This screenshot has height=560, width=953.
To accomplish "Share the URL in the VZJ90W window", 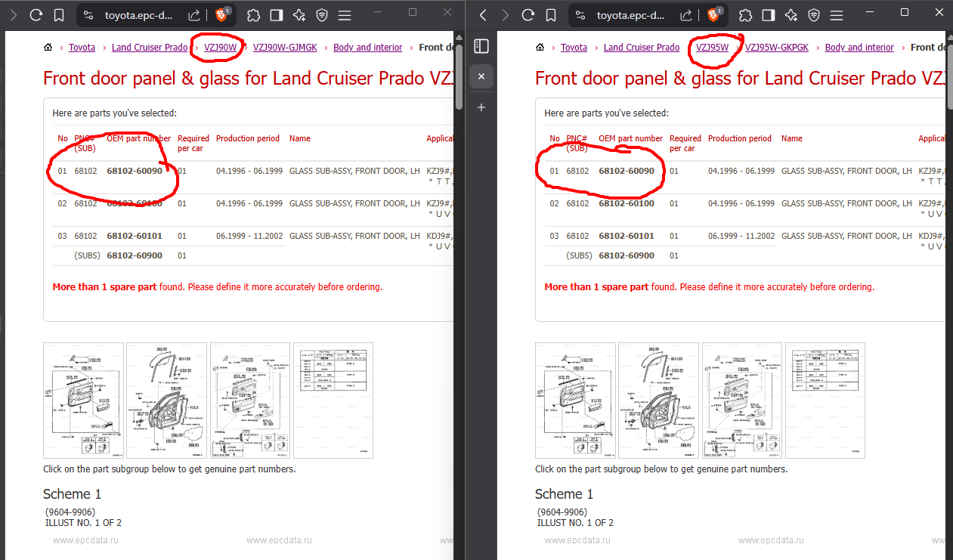I will point(194,14).
